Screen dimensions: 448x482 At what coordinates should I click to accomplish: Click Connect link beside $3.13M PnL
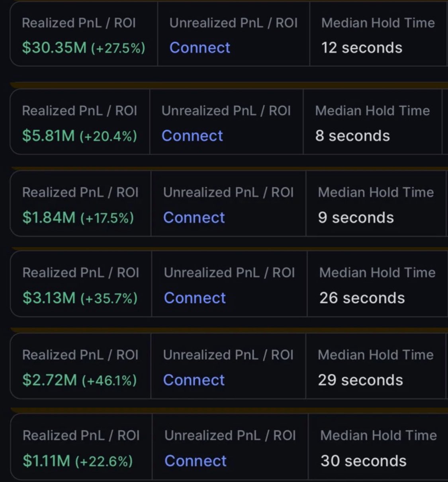pyautogui.click(x=195, y=298)
